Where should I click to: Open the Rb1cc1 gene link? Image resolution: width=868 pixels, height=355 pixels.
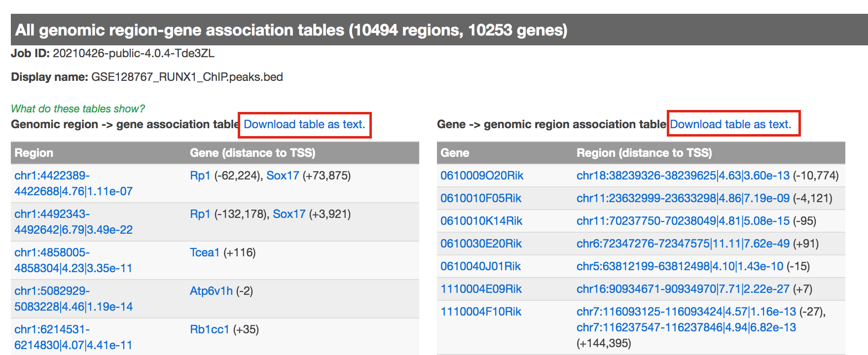click(x=210, y=329)
